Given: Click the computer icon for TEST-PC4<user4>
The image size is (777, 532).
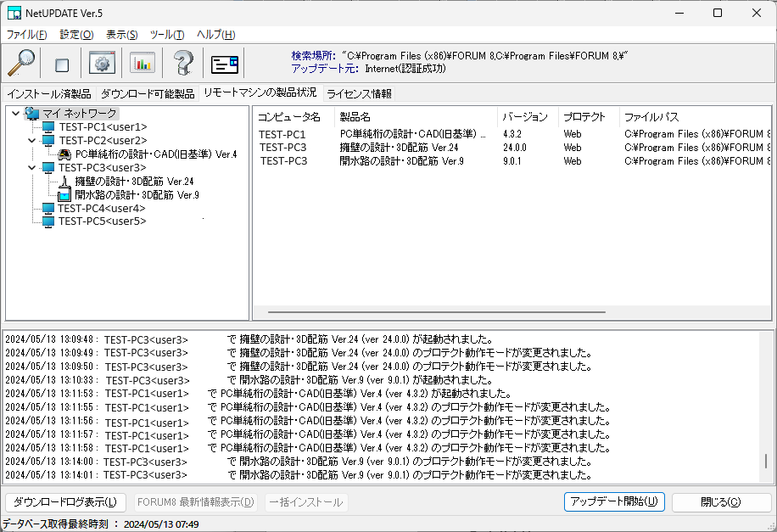Looking at the screenshot, I should (x=48, y=209).
